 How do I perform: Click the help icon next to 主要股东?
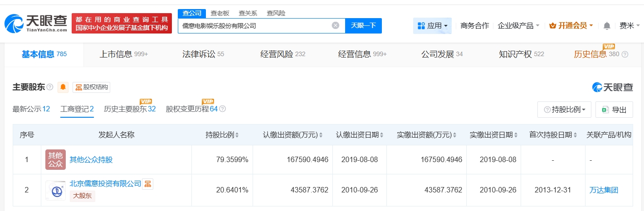click(x=50, y=87)
